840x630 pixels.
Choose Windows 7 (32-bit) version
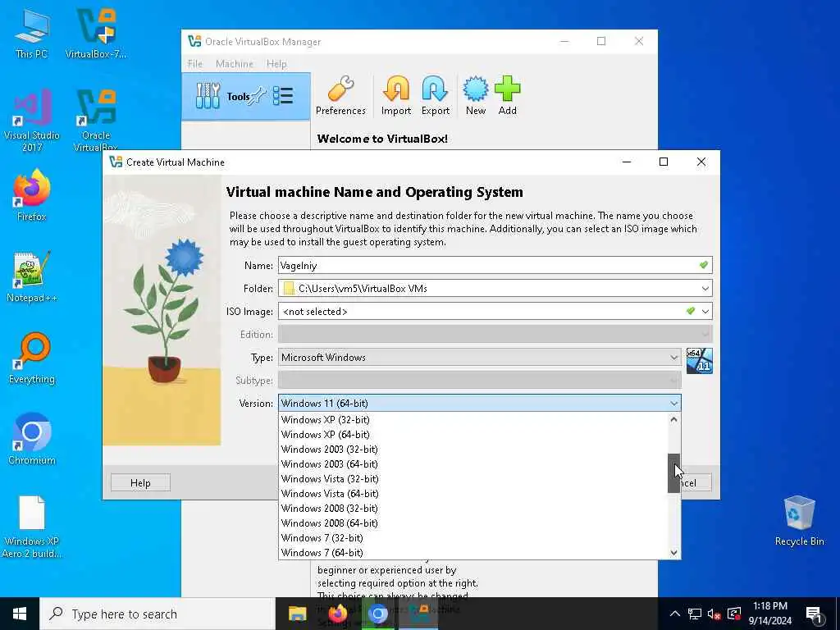tap(473, 537)
